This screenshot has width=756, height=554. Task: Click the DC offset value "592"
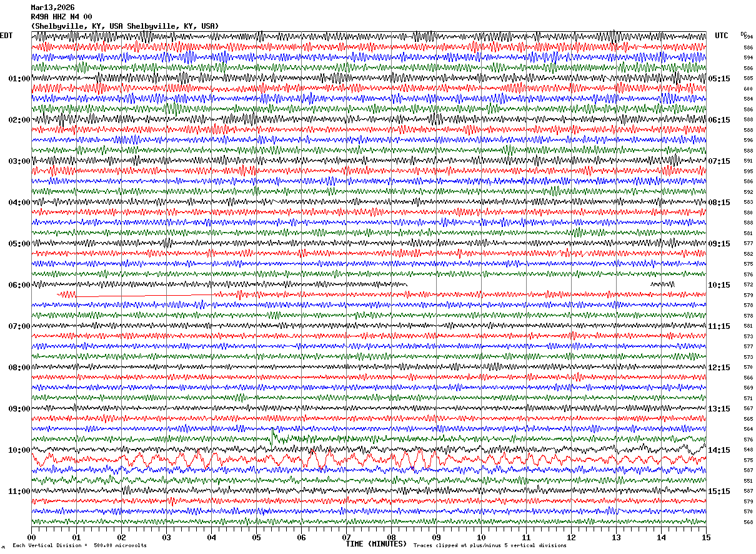point(748,192)
